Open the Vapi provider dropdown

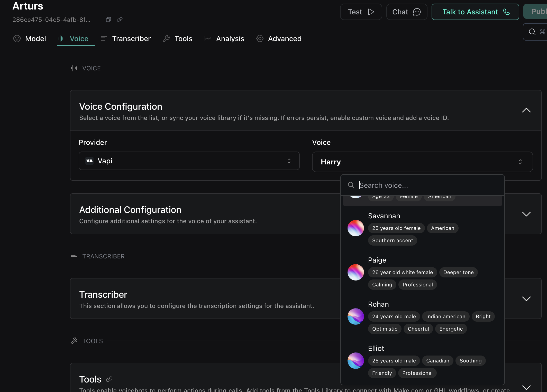(189, 161)
